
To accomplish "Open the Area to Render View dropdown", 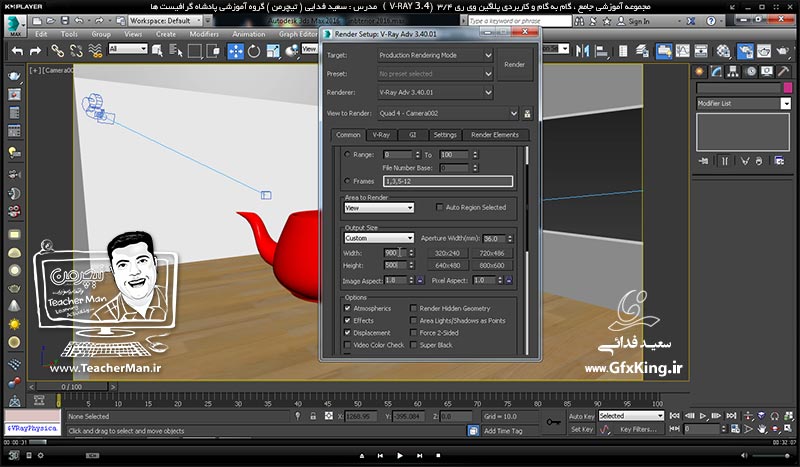I will point(379,208).
